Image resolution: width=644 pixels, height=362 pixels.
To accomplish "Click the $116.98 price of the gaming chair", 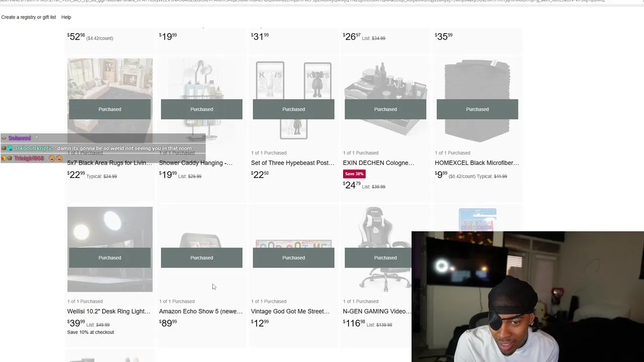I will [x=354, y=323].
